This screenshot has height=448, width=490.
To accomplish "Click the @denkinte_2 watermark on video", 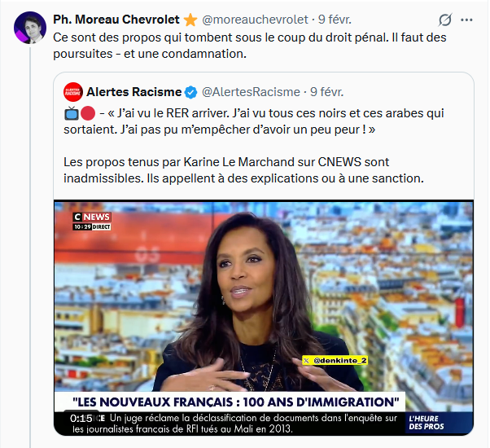I will tap(335, 361).
